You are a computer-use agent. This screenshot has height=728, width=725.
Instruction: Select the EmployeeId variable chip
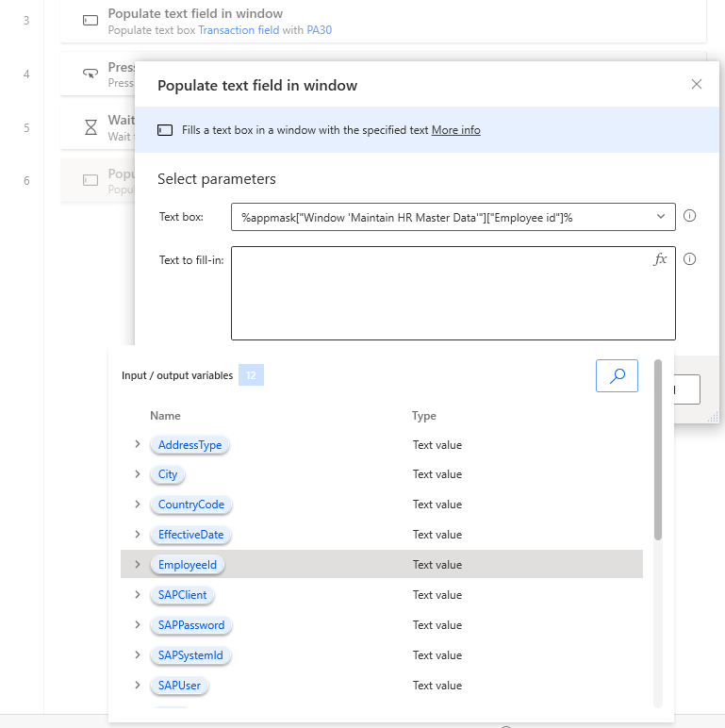[x=188, y=565]
